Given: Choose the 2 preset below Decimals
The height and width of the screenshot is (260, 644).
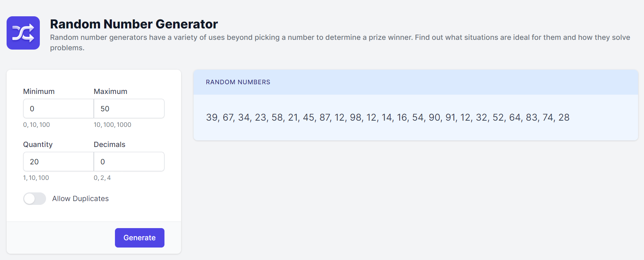Looking at the screenshot, I should (x=102, y=178).
